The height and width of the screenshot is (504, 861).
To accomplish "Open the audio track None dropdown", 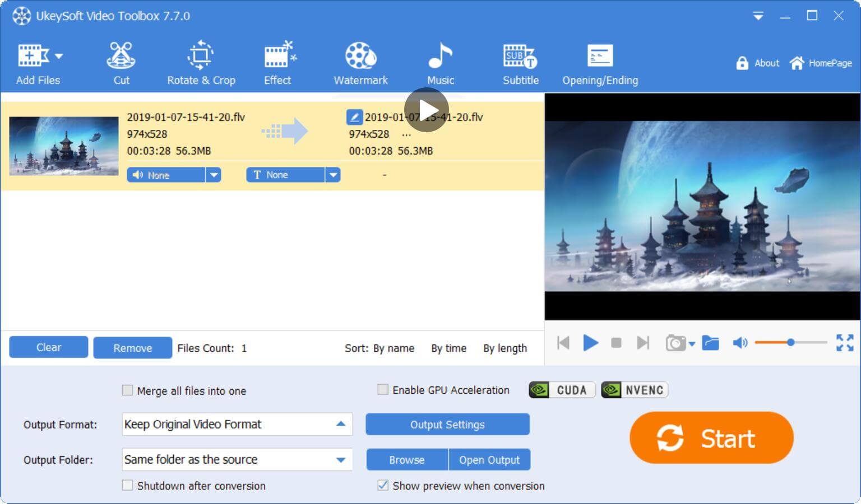I will [214, 175].
